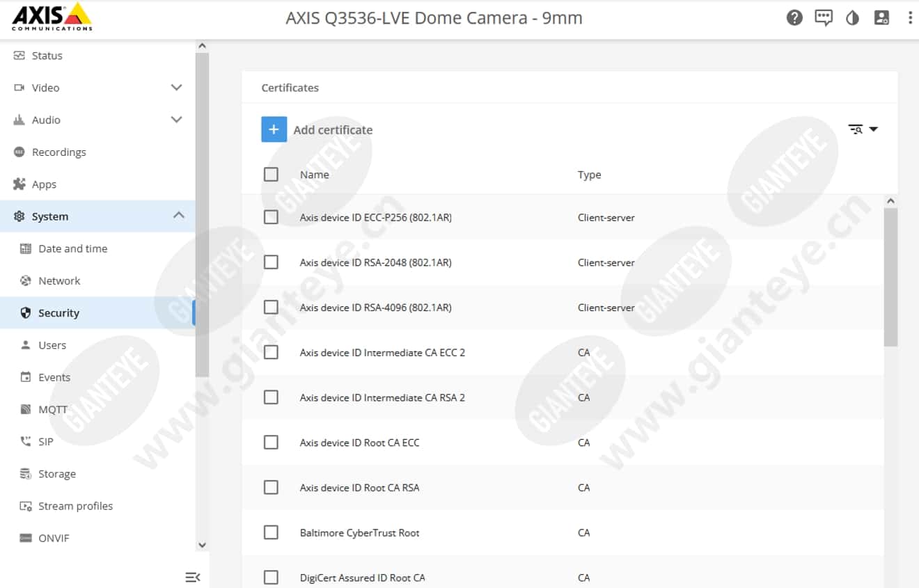Open the three-dot more options menu

point(910,18)
